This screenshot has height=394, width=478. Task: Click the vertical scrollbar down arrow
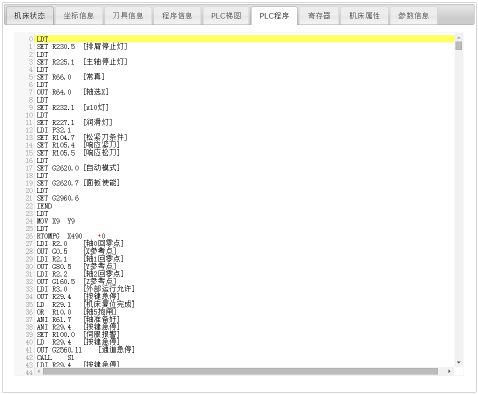pyautogui.click(x=459, y=363)
